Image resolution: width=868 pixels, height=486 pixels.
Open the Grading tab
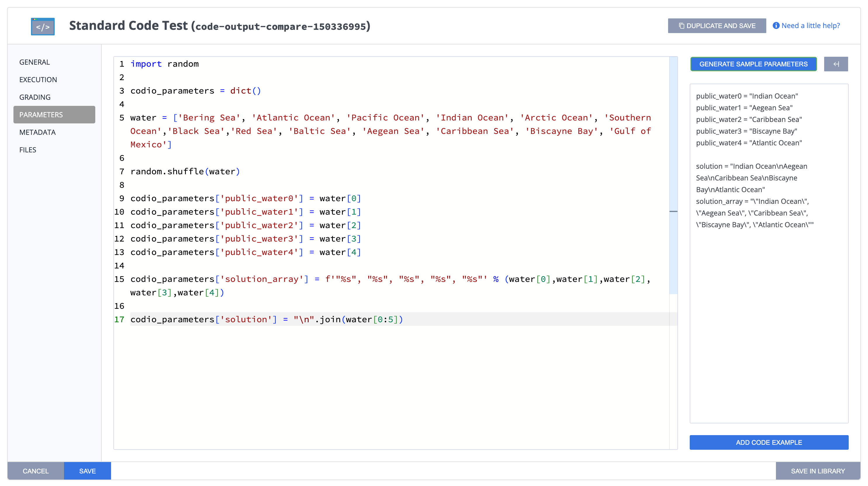click(x=35, y=97)
